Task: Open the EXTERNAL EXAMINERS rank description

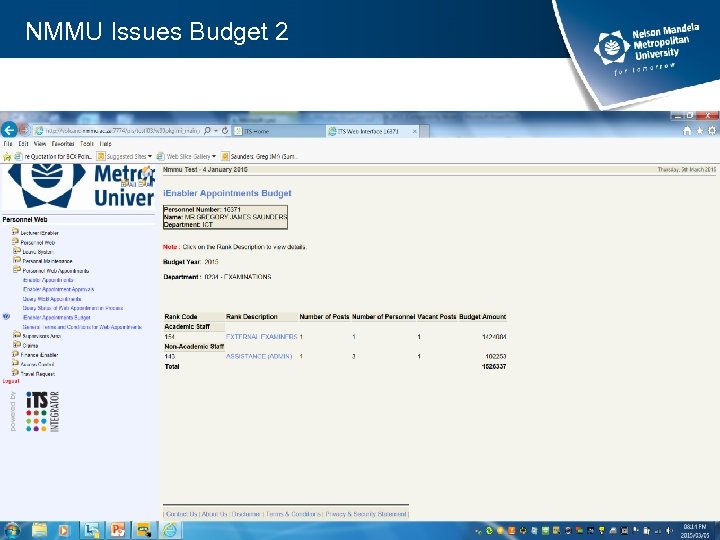Action: (261, 337)
